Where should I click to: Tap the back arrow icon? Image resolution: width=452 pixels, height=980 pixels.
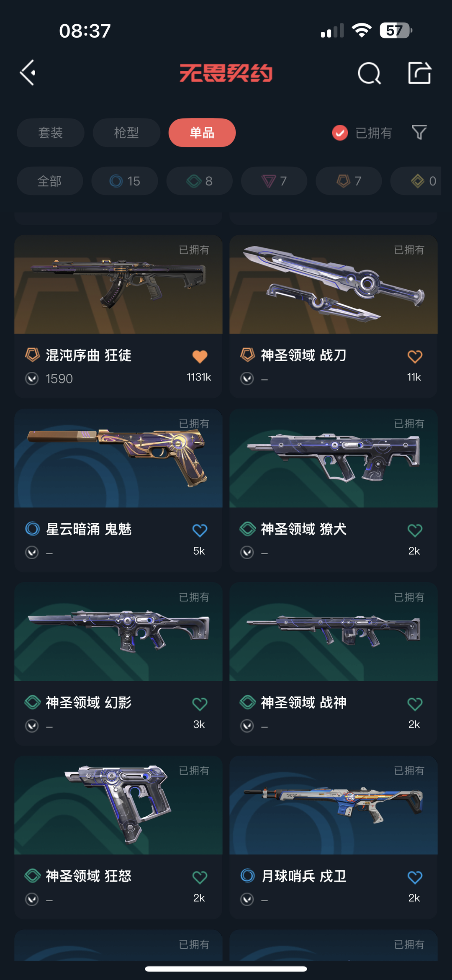tap(28, 73)
